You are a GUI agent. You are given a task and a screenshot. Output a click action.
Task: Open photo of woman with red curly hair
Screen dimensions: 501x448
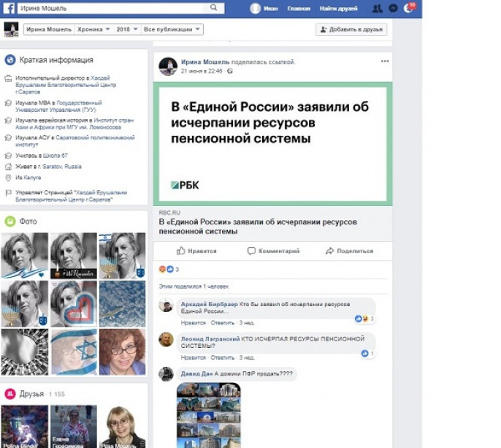[123, 352]
